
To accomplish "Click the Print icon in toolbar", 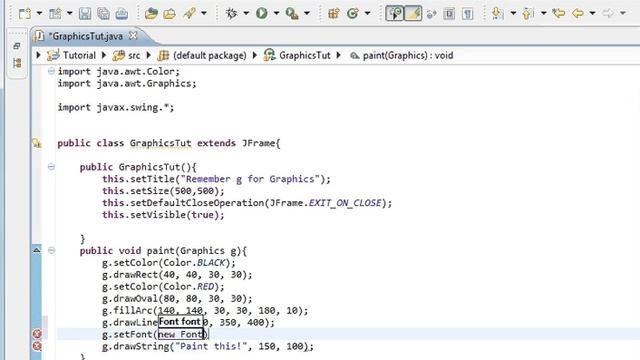I will 122,13.
